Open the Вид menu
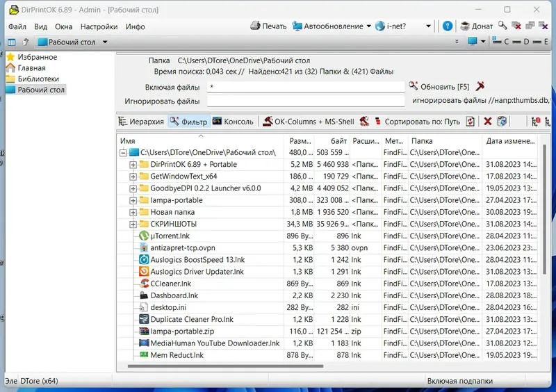This screenshot has width=556, height=392. coord(41,26)
